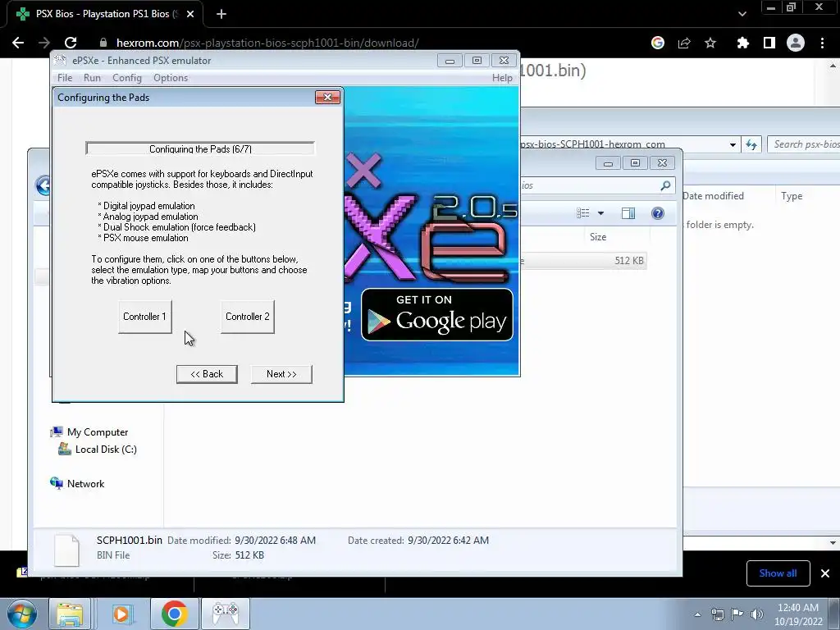The width and height of the screenshot is (840, 630).
Task: Click refresh icon in rear Explorer window
Action: [751, 144]
